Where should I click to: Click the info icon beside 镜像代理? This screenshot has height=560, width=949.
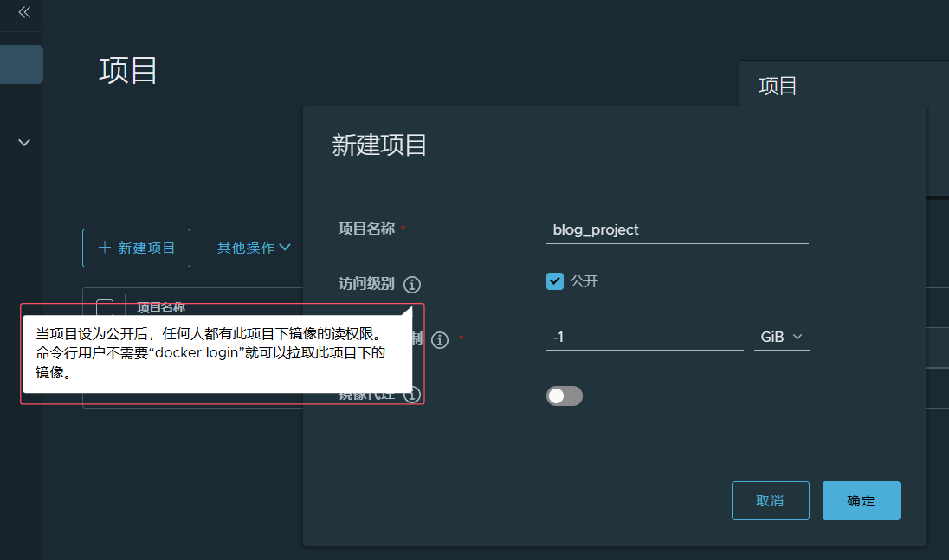(x=413, y=396)
